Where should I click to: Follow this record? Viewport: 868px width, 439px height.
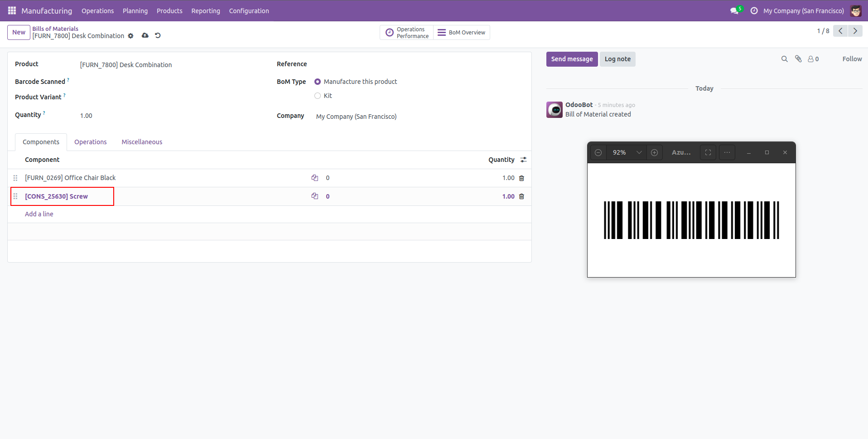point(852,59)
